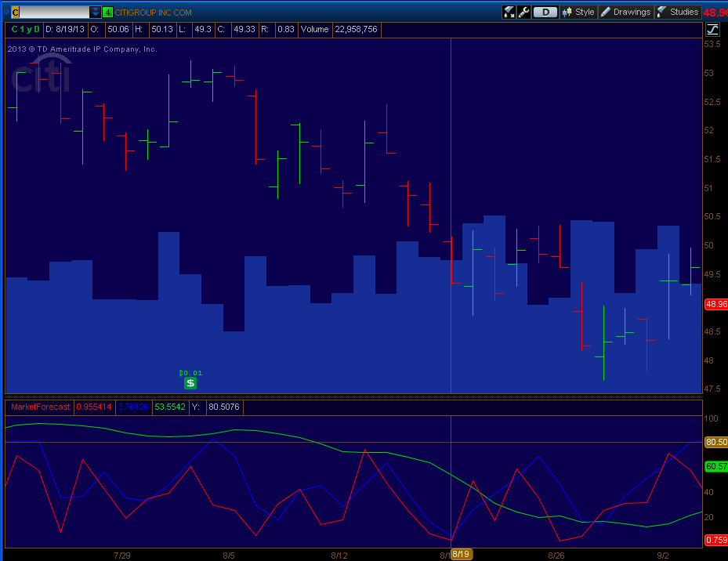Screen dimensions: 728x561
Task: Click the 8/19 highlighted date marker
Action: pyautogui.click(x=462, y=554)
